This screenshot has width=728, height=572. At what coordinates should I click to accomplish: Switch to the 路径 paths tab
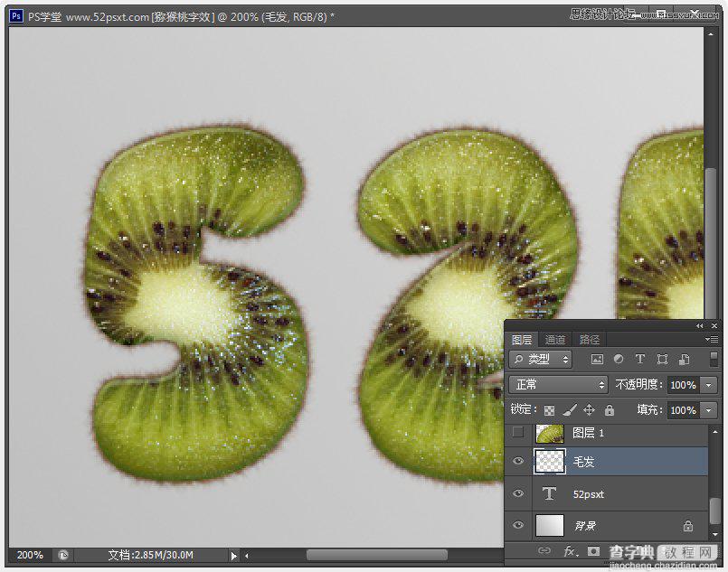[x=589, y=340]
